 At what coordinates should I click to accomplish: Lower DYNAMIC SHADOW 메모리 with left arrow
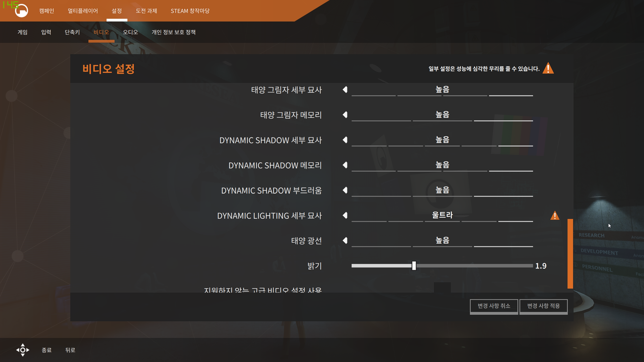pos(345,165)
